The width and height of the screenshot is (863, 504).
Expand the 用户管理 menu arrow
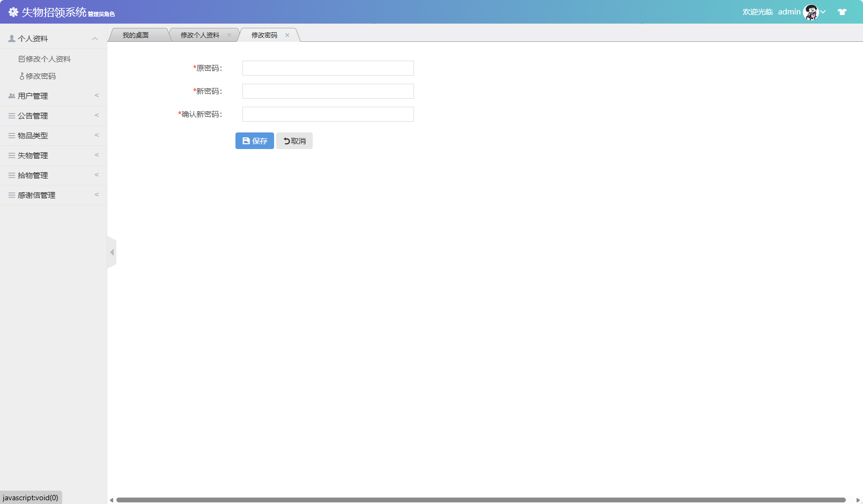click(97, 95)
